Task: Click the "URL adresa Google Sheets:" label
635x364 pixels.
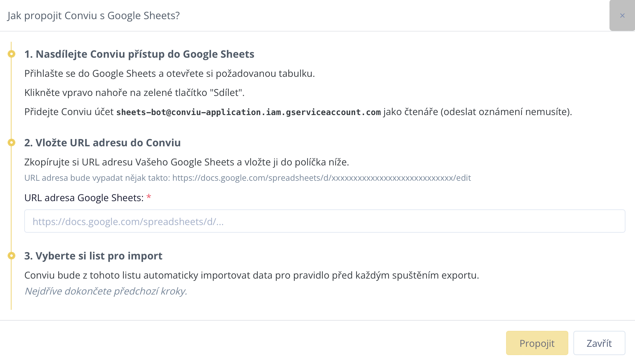Action: tap(84, 198)
